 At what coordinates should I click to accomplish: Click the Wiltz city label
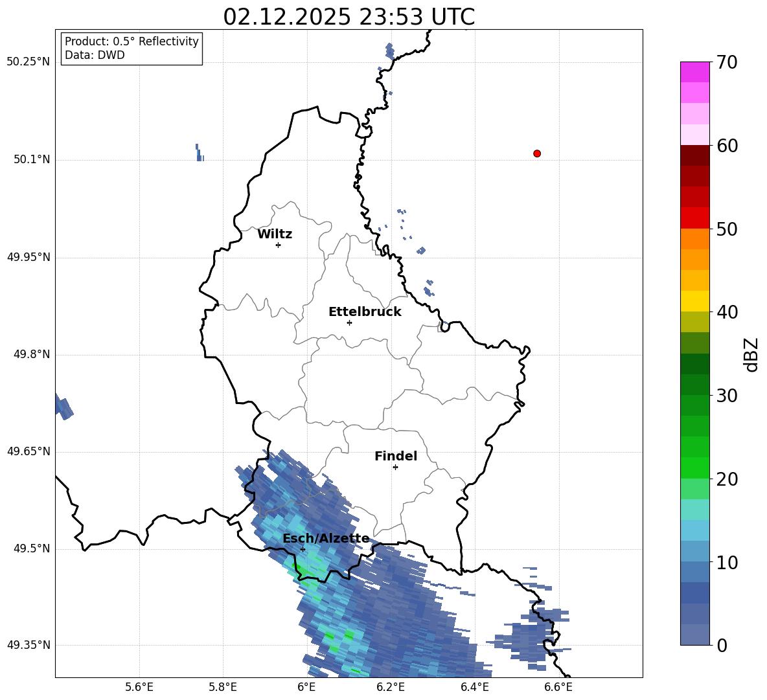[275, 234]
